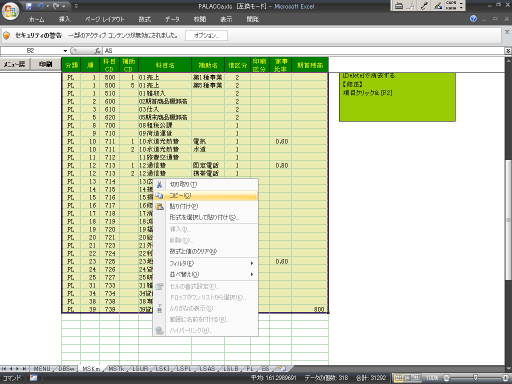Image resolution: width=512 pixels, height=384 pixels.
Task: Click the Excel Help question mark icon
Action: (x=473, y=19)
